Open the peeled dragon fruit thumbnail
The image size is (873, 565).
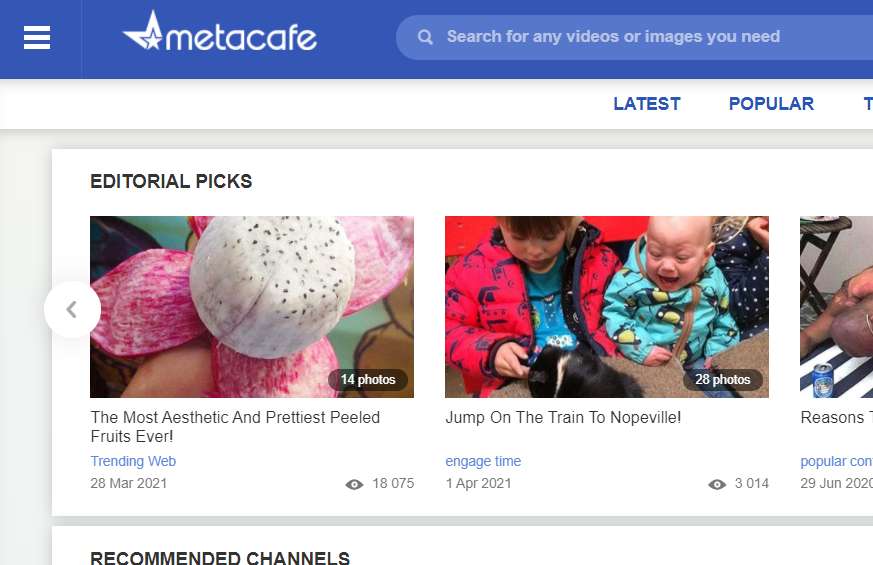coord(252,307)
